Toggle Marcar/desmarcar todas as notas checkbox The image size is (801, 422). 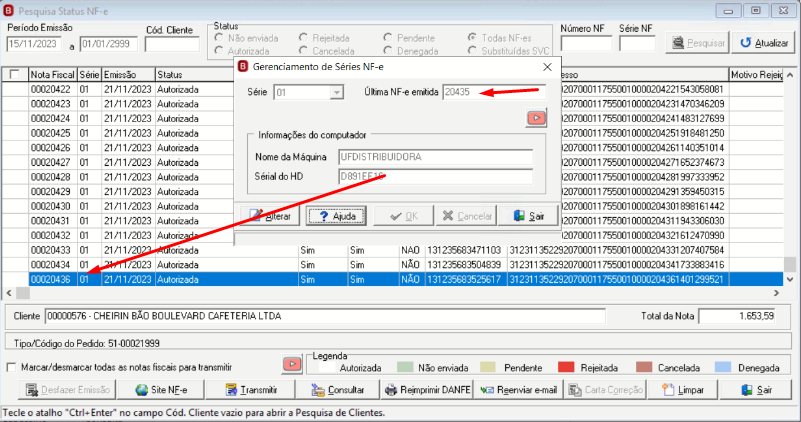pyautogui.click(x=11, y=367)
